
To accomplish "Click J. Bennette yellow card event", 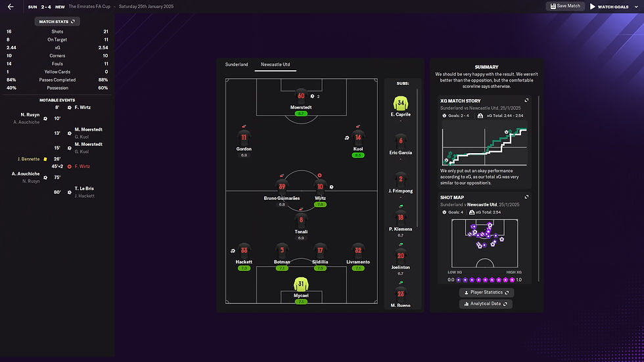I will pyautogui.click(x=39, y=159).
